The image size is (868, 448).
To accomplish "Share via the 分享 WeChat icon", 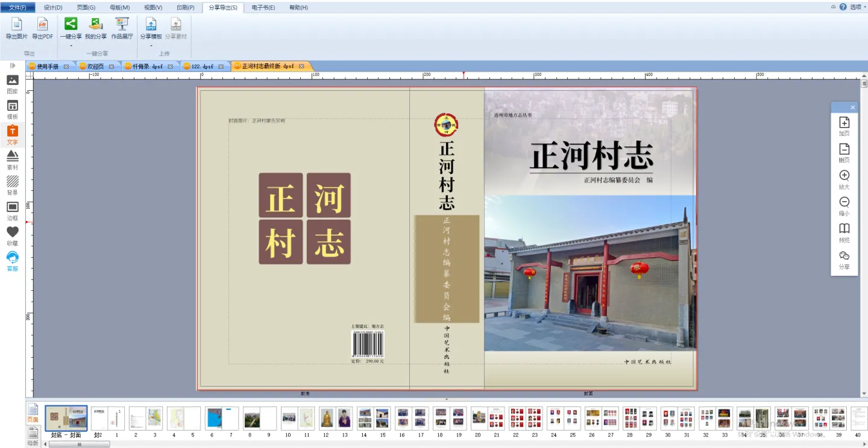I will pyautogui.click(x=844, y=259).
